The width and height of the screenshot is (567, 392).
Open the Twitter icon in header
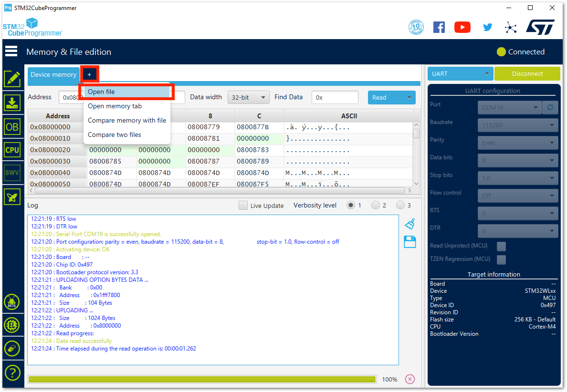(487, 27)
